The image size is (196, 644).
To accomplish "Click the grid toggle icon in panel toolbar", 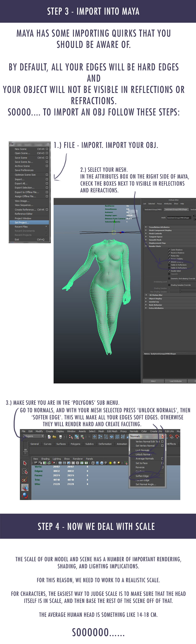I will [60, 463].
